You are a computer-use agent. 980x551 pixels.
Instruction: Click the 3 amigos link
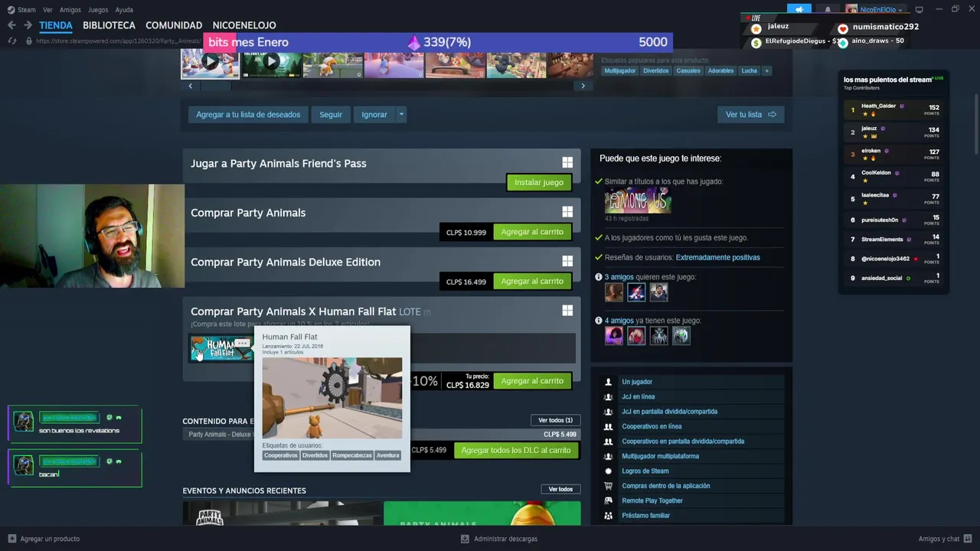(619, 277)
